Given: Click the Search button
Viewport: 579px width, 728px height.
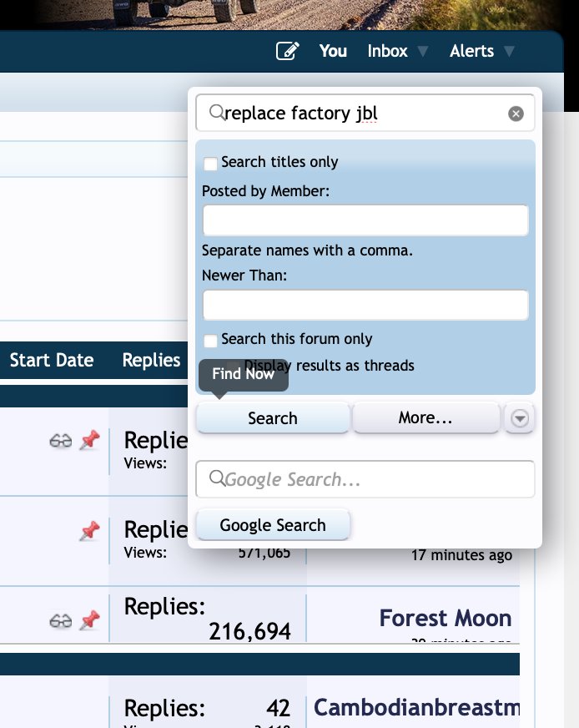Looking at the screenshot, I should [x=273, y=418].
